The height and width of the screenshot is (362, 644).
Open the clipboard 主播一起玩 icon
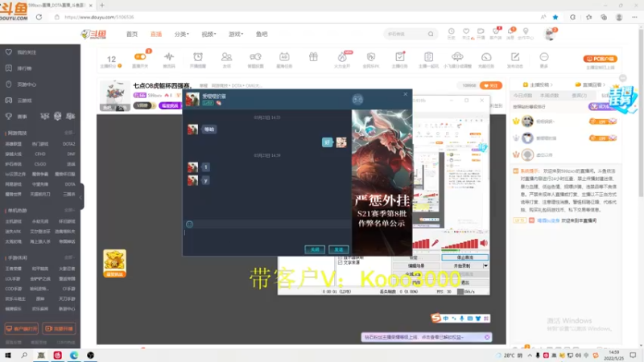(428, 56)
